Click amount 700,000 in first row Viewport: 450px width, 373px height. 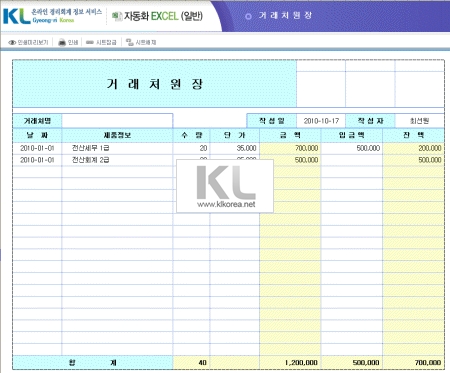coord(290,148)
